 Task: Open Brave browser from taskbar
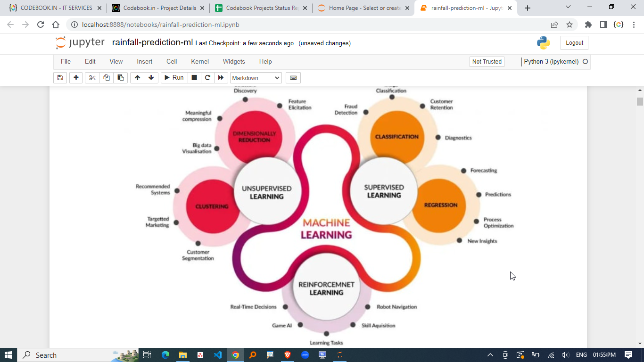click(288, 355)
